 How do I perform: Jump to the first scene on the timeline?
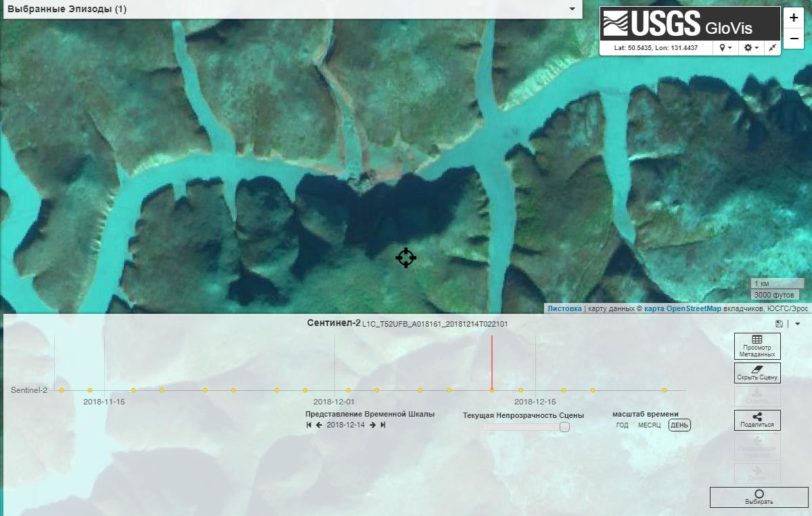click(309, 425)
